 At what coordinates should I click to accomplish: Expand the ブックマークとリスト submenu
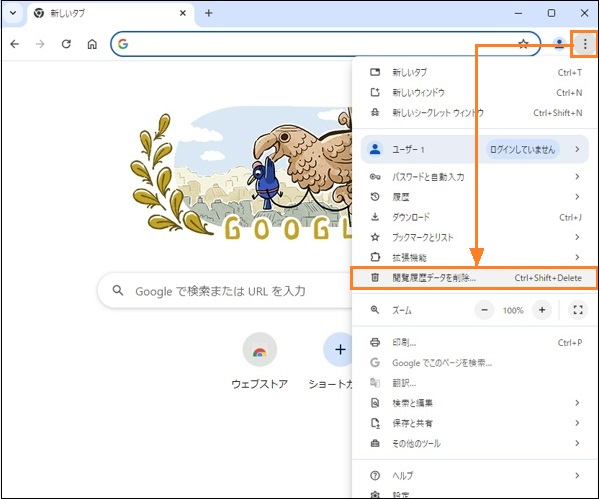(470, 237)
